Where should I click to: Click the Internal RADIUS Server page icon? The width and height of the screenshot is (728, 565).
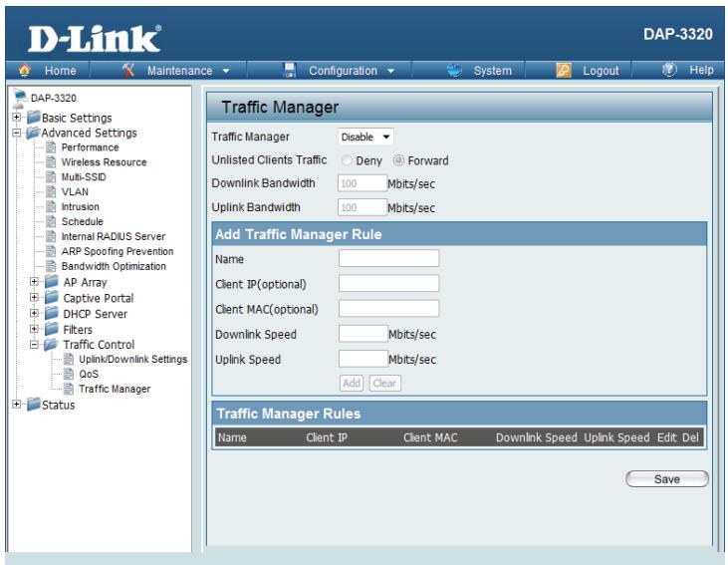51,236
